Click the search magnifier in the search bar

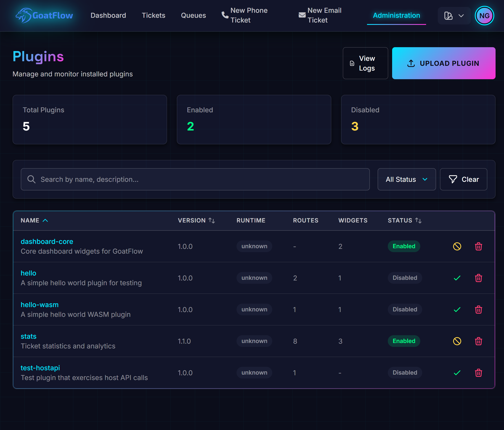31,179
